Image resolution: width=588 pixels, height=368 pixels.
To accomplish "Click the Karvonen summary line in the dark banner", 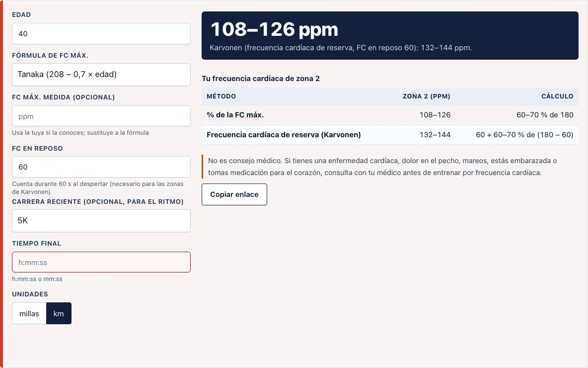I will pyautogui.click(x=341, y=48).
